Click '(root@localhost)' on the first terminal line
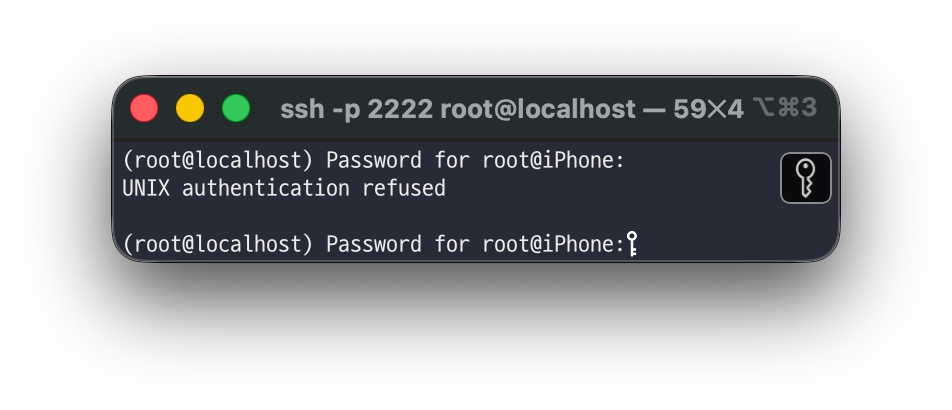 (x=218, y=160)
